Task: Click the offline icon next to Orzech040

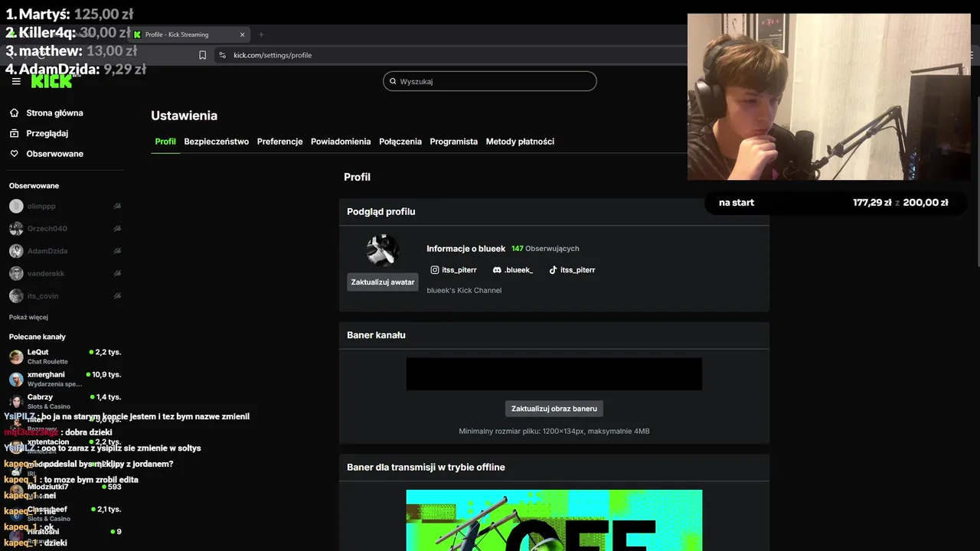Action: (x=117, y=228)
